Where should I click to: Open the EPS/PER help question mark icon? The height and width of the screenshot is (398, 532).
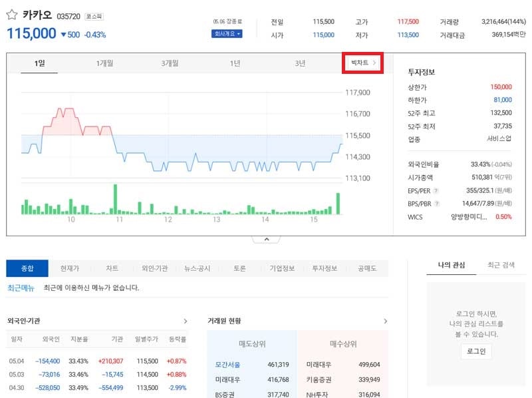436,191
